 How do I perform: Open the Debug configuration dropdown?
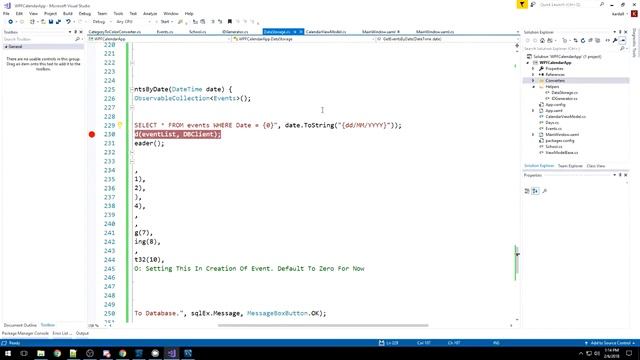pyautogui.click(x=101, y=22)
